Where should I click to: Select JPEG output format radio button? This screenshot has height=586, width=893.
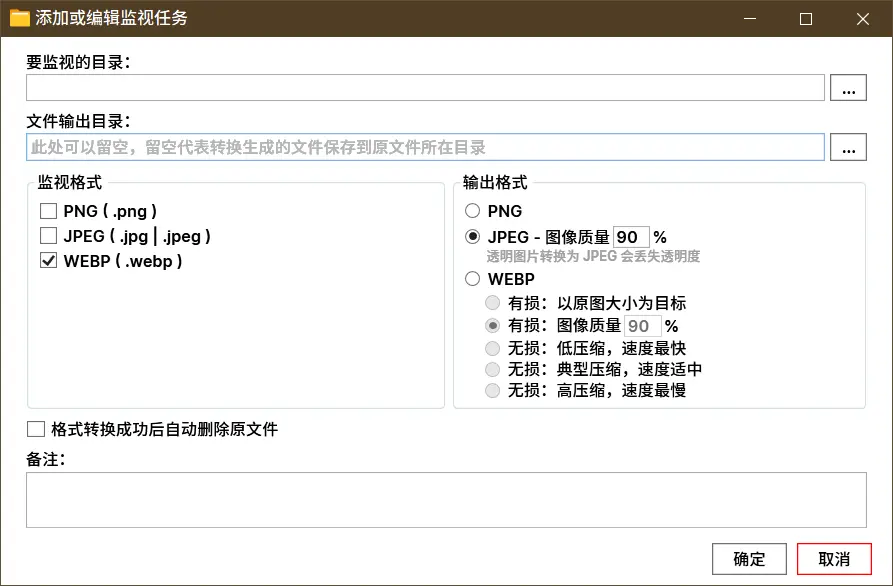pos(473,237)
